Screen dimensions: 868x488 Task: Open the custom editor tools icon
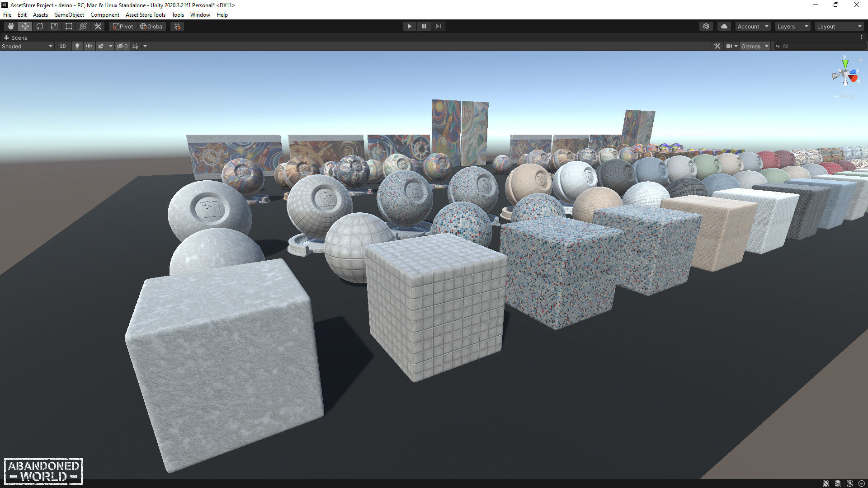point(98,26)
